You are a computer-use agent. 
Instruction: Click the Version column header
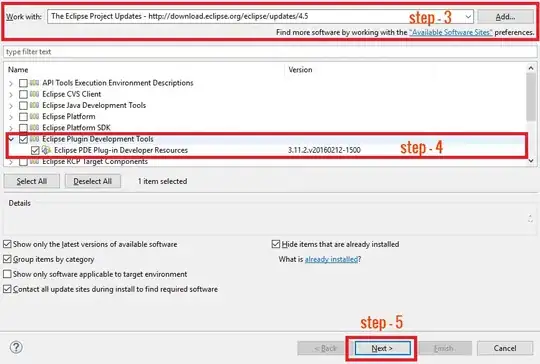tap(300, 70)
